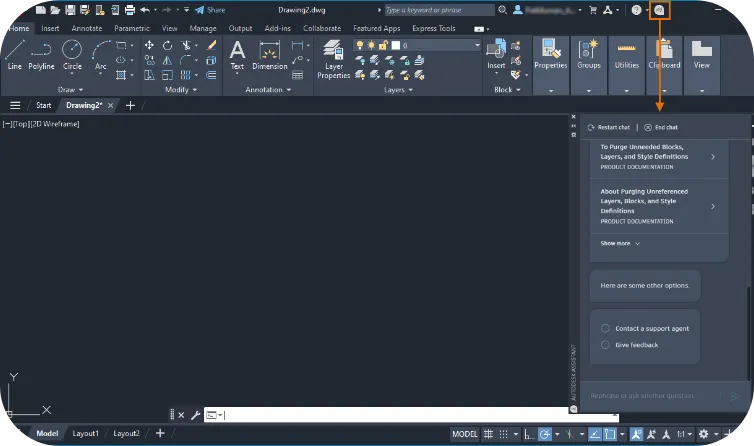754x446 pixels.
Task: Click the Mirror tool icon
Action: (x=167, y=60)
